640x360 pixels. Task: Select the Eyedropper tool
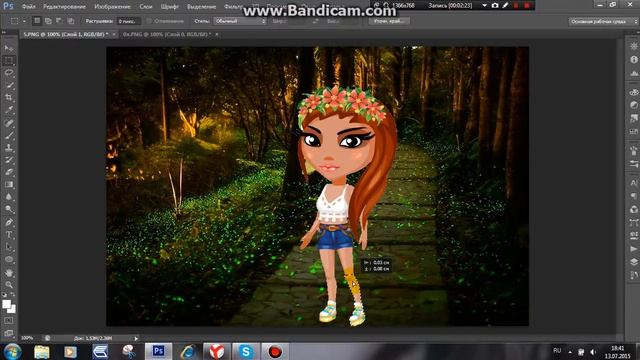9,110
